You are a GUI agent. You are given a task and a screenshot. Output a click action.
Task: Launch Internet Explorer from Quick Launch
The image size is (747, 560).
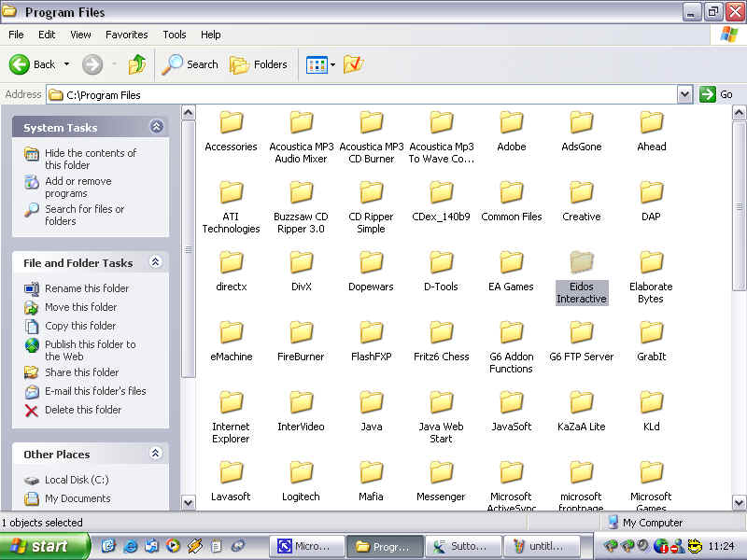click(x=130, y=546)
